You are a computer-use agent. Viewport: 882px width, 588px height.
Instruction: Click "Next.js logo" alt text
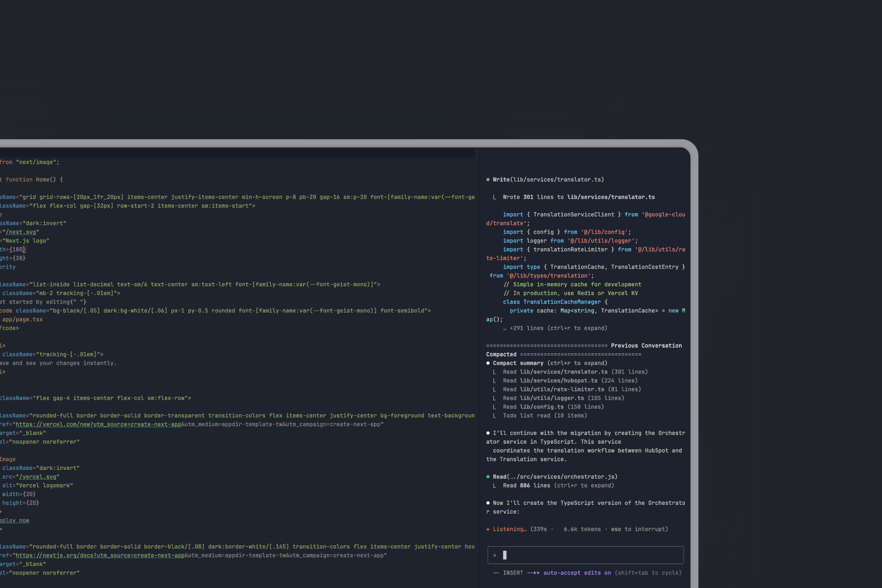(26, 241)
